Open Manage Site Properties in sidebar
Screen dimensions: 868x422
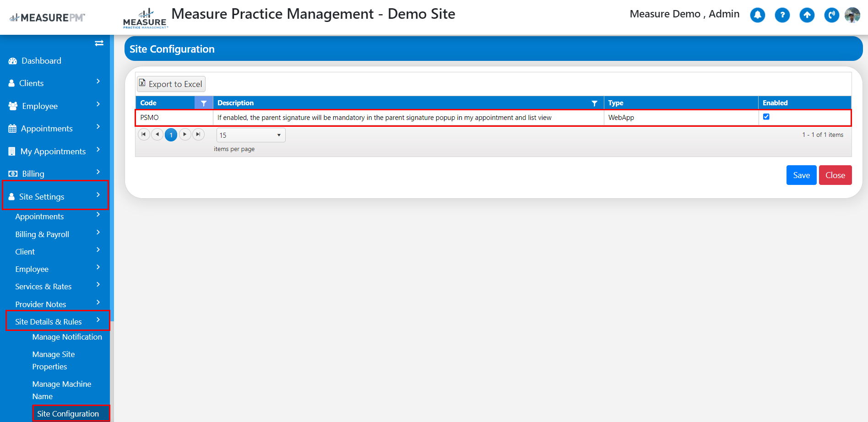pos(54,360)
